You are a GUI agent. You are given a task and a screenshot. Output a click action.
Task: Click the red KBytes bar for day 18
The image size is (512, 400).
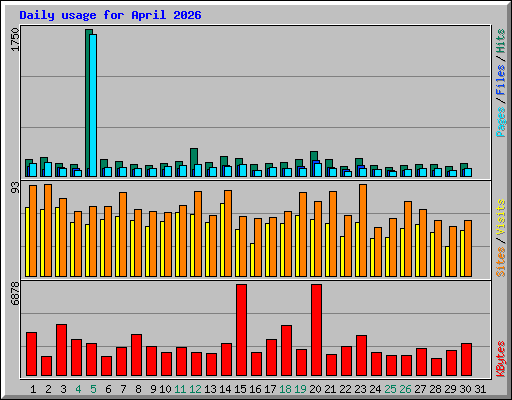(286, 351)
